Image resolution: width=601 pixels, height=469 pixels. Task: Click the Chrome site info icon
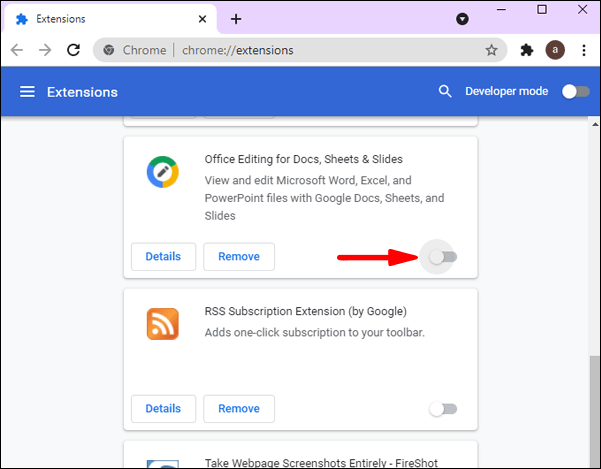pyautogui.click(x=109, y=50)
